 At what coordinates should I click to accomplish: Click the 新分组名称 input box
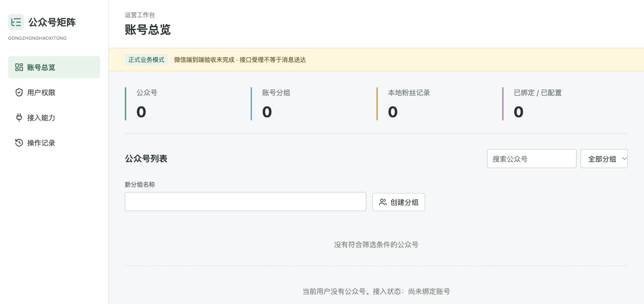(246, 201)
